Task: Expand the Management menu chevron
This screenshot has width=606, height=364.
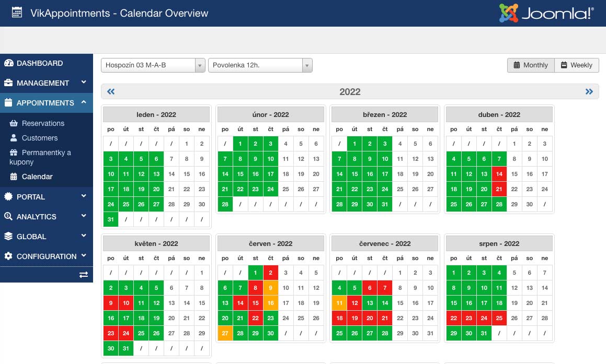Action: 84,82
